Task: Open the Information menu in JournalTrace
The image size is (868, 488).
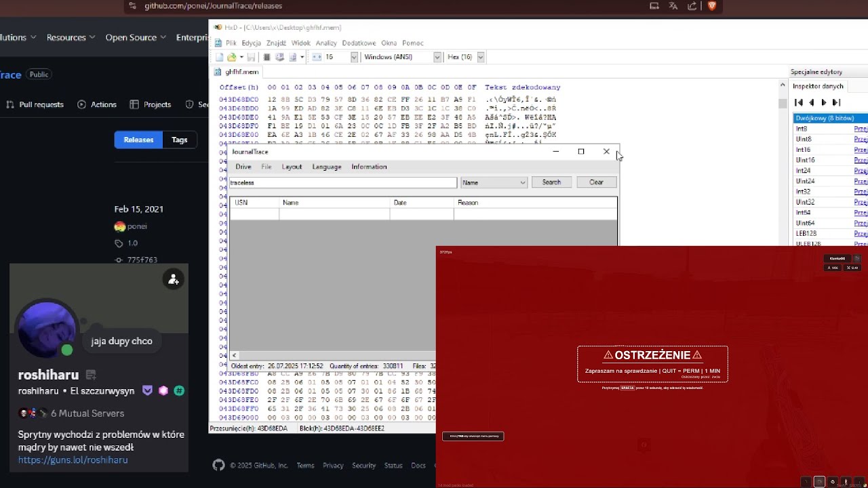Action: tap(369, 167)
